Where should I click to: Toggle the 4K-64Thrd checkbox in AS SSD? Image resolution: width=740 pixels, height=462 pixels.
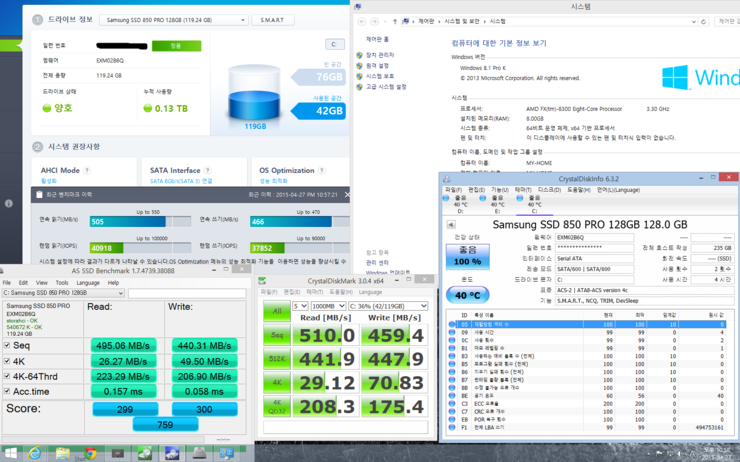coord(7,376)
